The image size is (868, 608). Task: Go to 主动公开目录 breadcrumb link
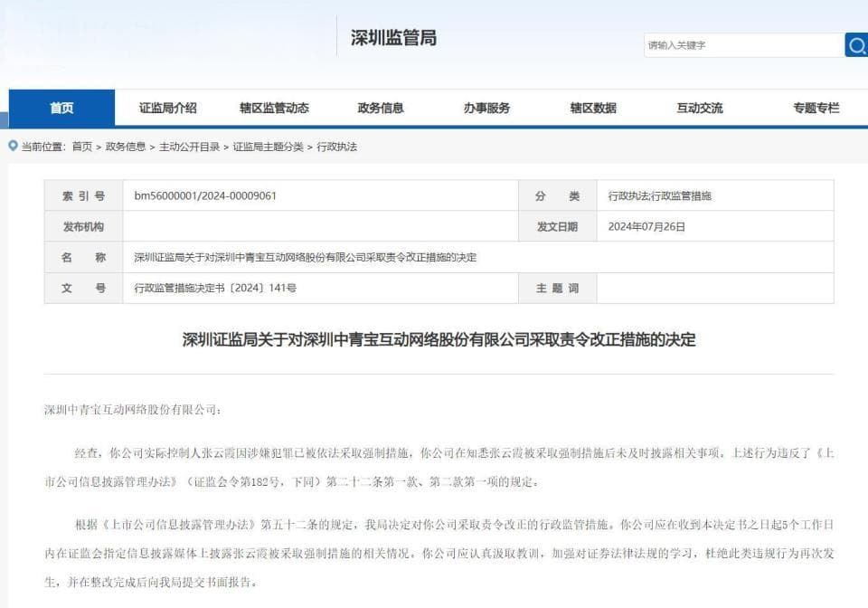[189, 147]
